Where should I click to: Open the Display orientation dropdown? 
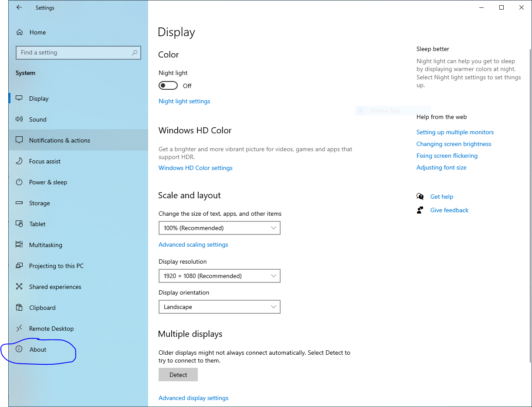pos(220,307)
